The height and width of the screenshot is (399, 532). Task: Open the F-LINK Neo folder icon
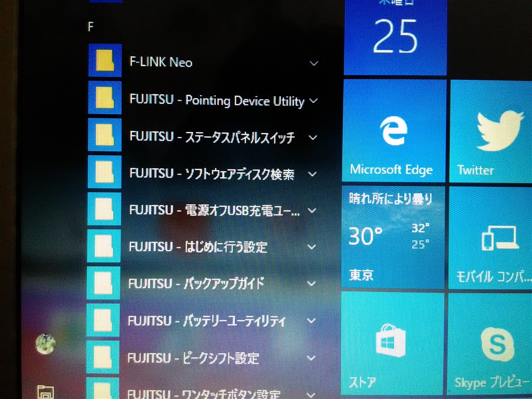tap(105, 60)
